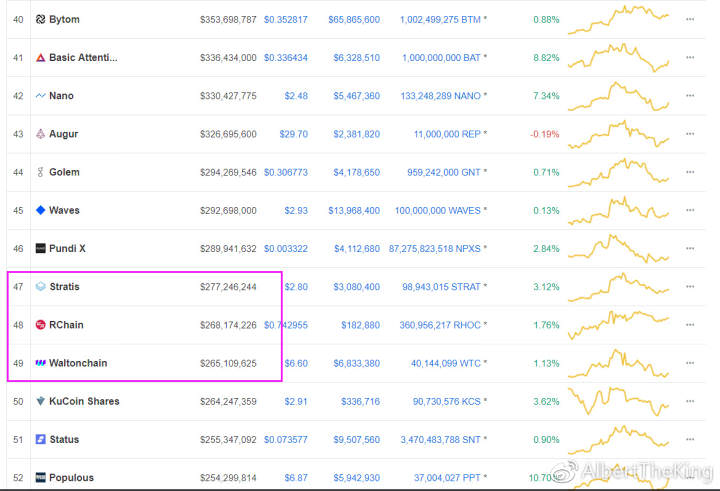Image resolution: width=720 pixels, height=491 pixels.
Task: Click Golem market cap $294,269,546
Action: pyautogui.click(x=228, y=172)
